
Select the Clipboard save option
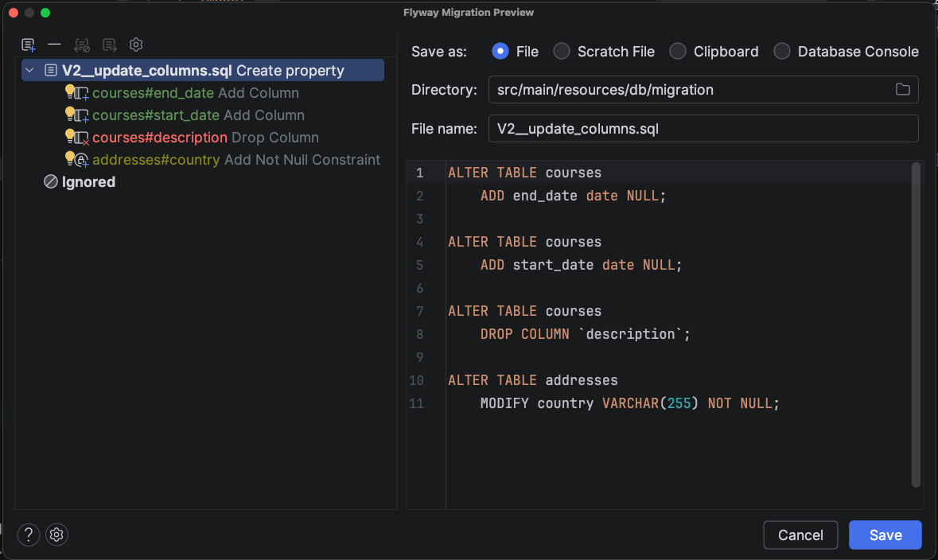678,52
